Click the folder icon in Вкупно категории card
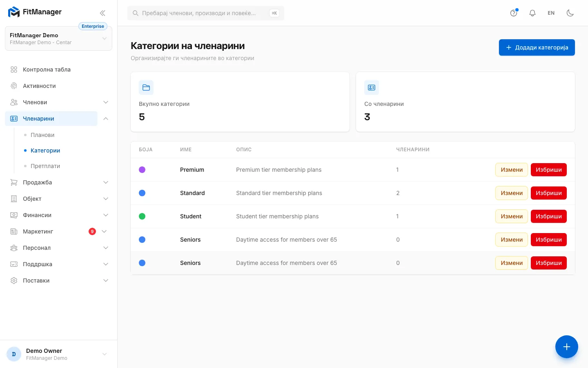Image resolution: width=588 pixels, height=368 pixels. click(146, 88)
